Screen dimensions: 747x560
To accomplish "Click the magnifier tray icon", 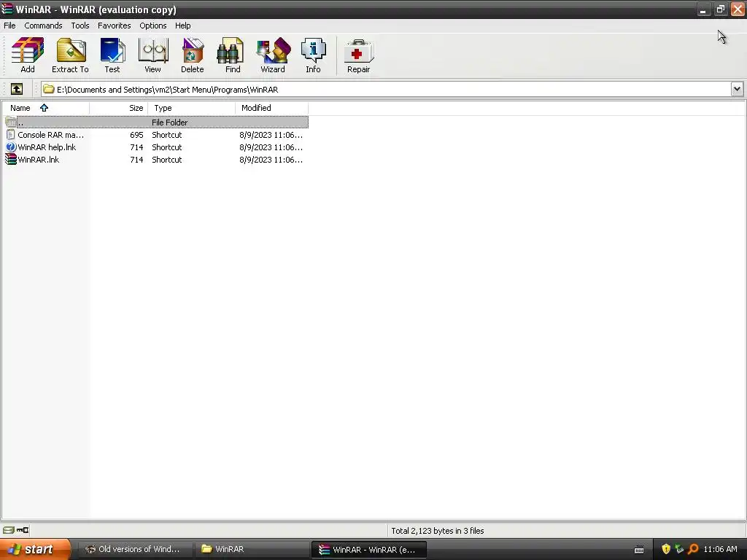I will click(x=693, y=549).
